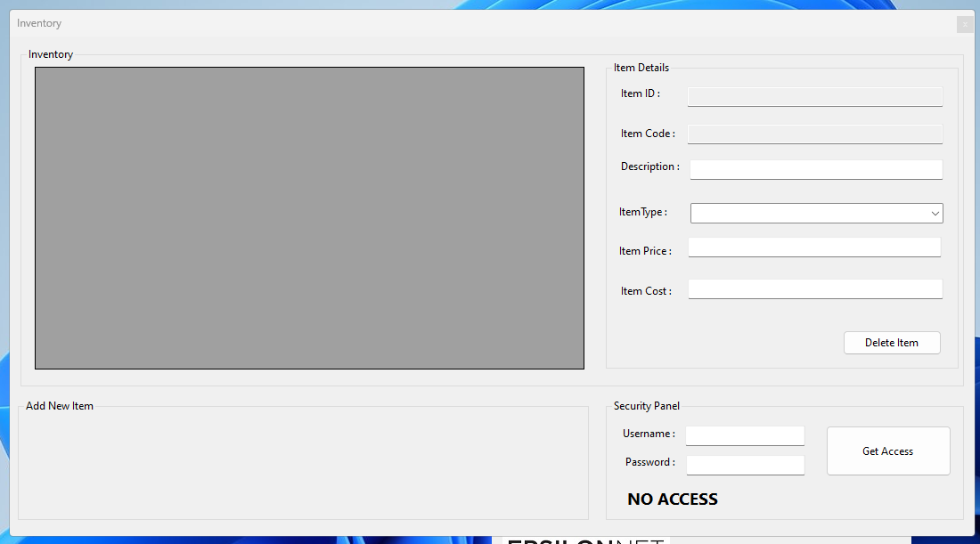
Task: Click the Item Cost input
Action: click(x=815, y=288)
